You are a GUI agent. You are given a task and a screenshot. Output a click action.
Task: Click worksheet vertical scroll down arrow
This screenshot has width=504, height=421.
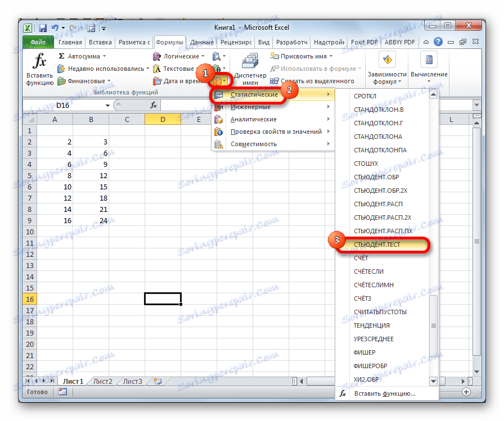pos(476,372)
